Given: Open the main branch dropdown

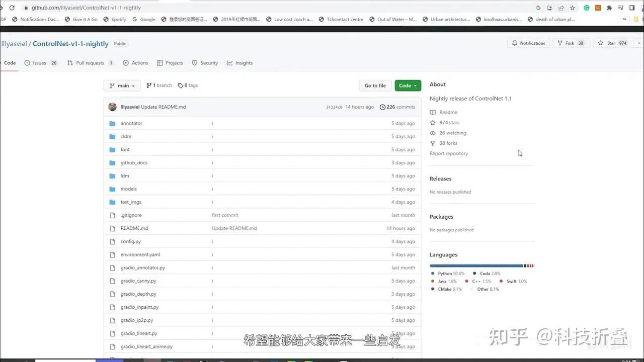Looking at the screenshot, I should click(x=122, y=85).
